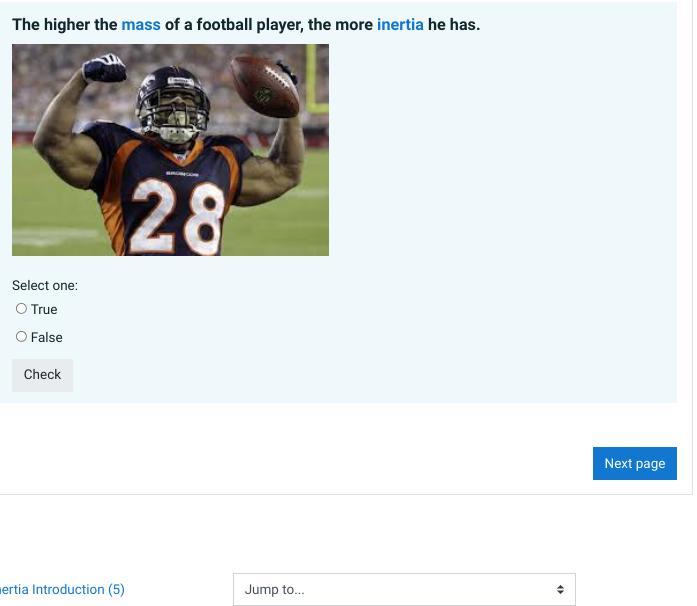This screenshot has width=697, height=606.
Task: Click the brown football in the photo
Action: [x=265, y=86]
